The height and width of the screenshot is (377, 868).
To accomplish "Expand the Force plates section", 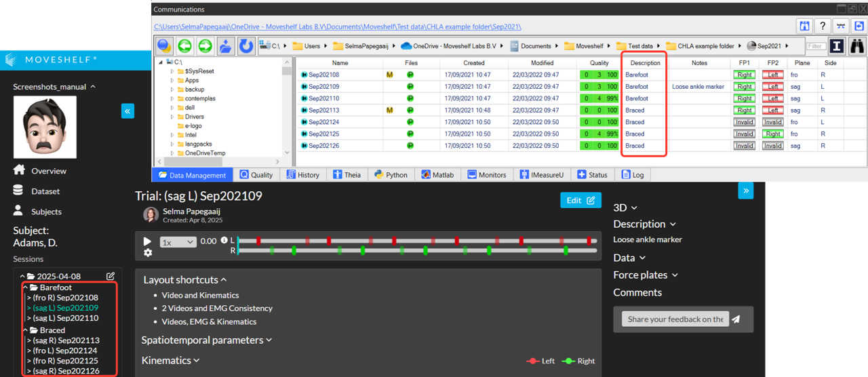I will 646,275.
